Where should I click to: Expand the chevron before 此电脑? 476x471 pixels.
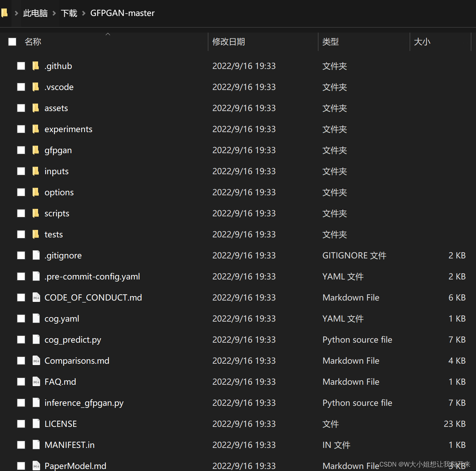[16, 13]
